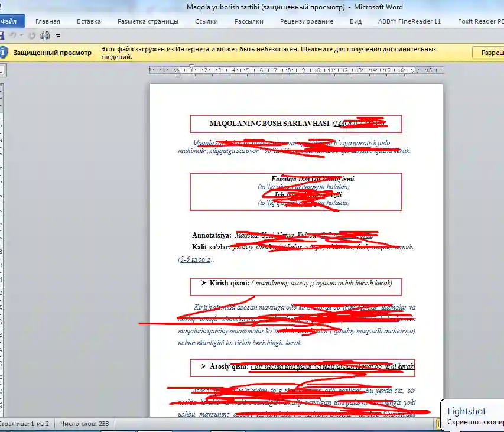Click the Redo icon in quick access toolbar
Viewport: 504px width, 432px height.
pos(32,35)
